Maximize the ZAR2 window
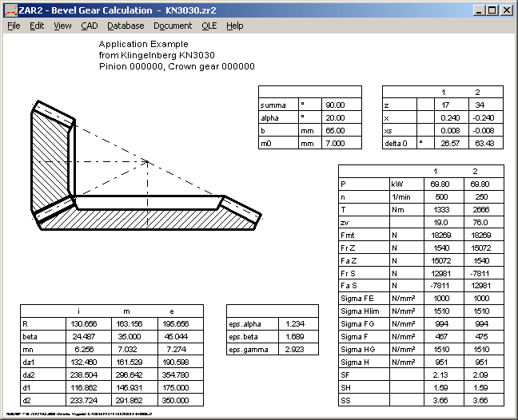This screenshot has height=420, width=518. 492,10
